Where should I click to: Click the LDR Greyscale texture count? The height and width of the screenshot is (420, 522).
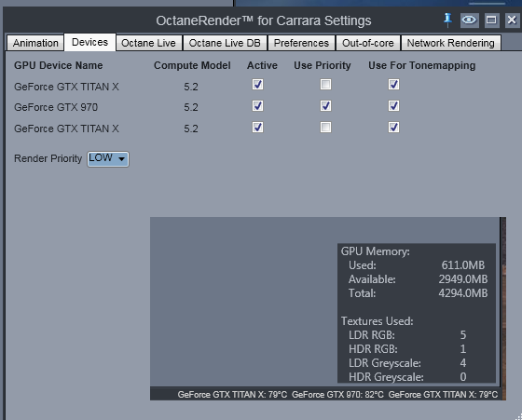click(463, 363)
